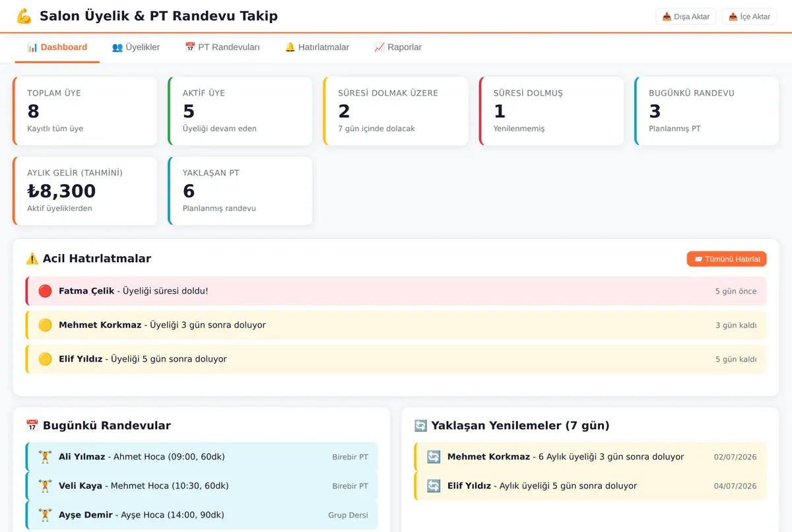
Task: Click the "02/07/2026" renewal date
Action: (735, 457)
